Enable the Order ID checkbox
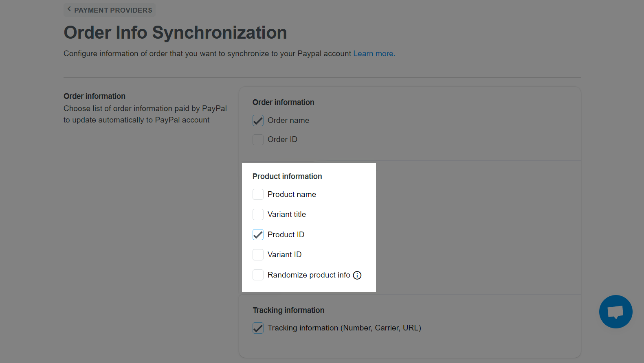 click(258, 140)
